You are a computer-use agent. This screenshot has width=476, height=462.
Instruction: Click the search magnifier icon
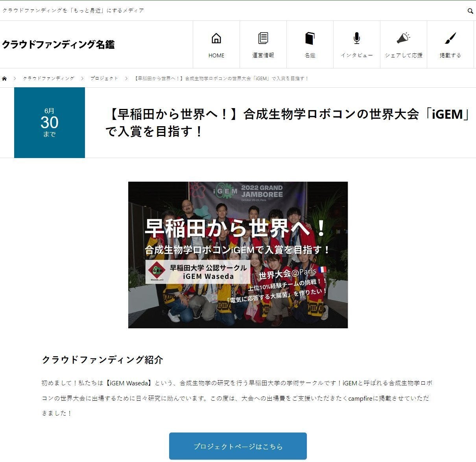tap(470, 11)
